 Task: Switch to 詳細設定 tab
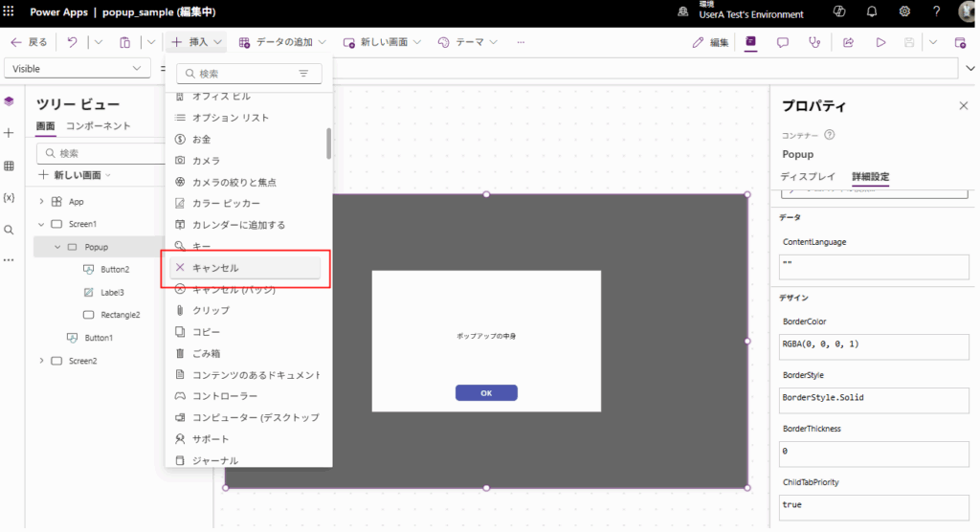pyautogui.click(x=871, y=176)
